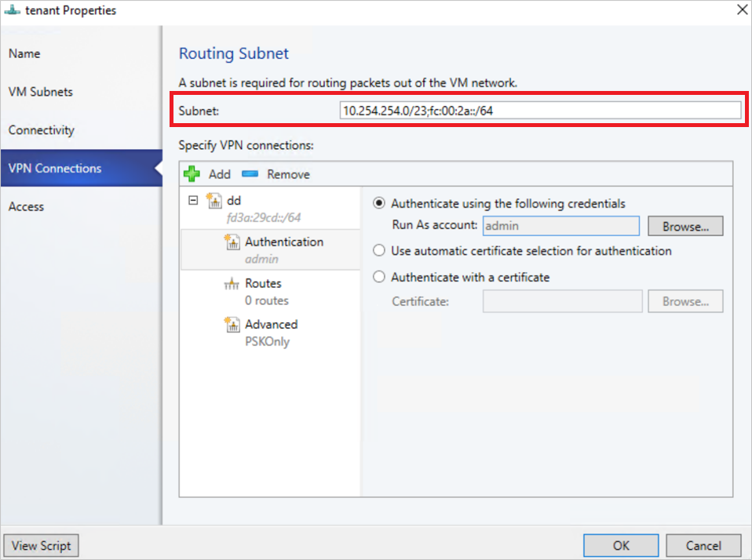Switch to the VM Subnets tab
The image size is (752, 560).
40,92
